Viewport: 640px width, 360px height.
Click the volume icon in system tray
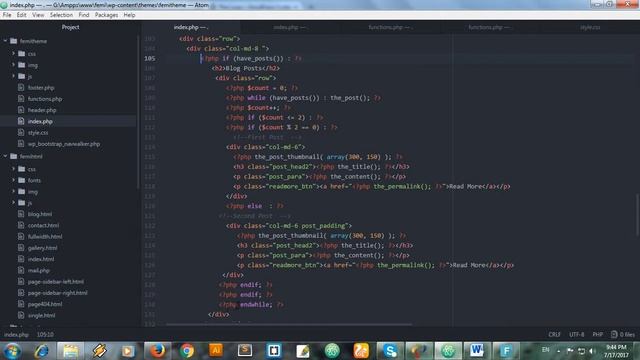[592, 351]
